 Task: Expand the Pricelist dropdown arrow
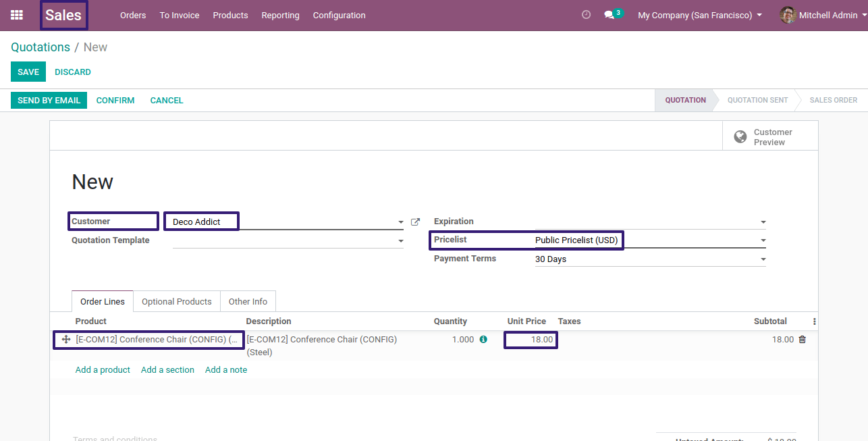click(x=763, y=240)
